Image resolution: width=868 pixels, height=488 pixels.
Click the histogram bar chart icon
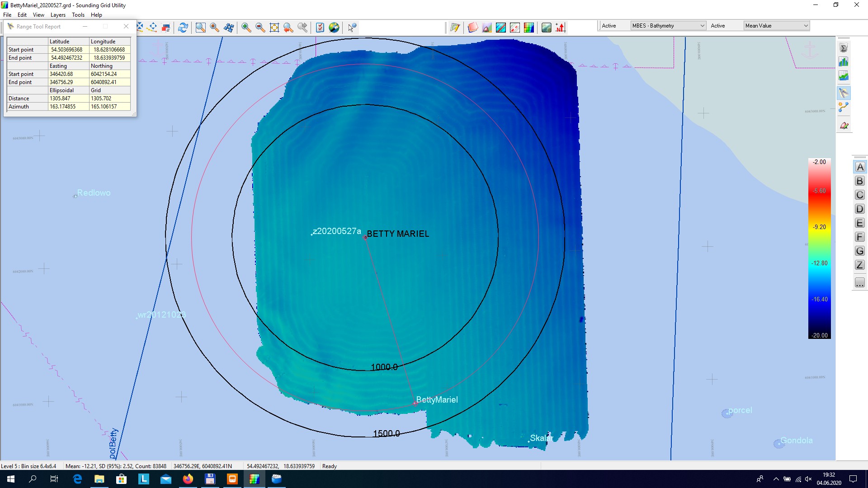[x=844, y=62]
